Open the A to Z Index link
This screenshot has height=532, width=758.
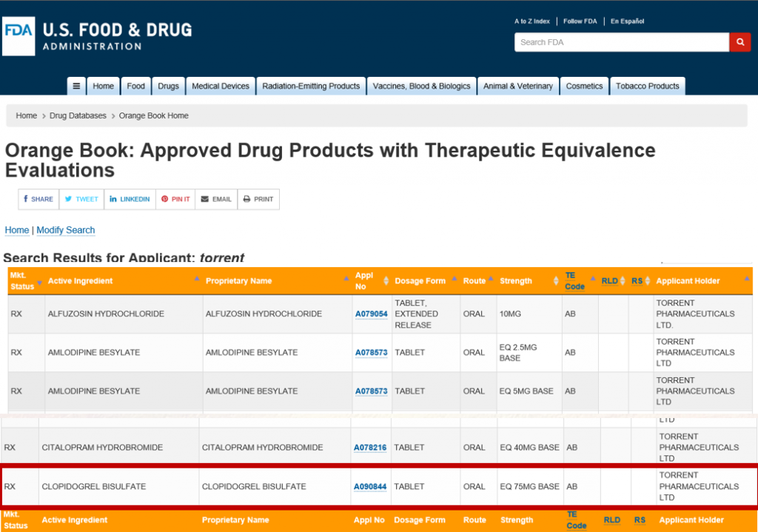point(531,21)
